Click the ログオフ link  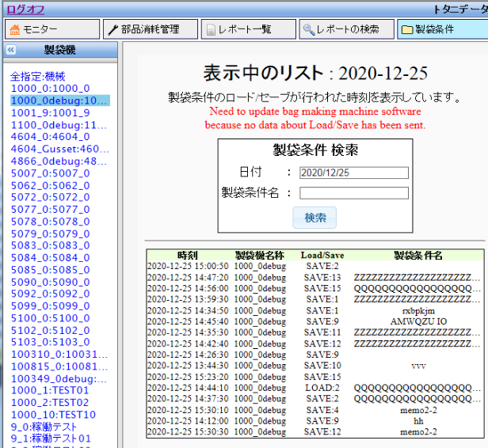coord(25,9)
